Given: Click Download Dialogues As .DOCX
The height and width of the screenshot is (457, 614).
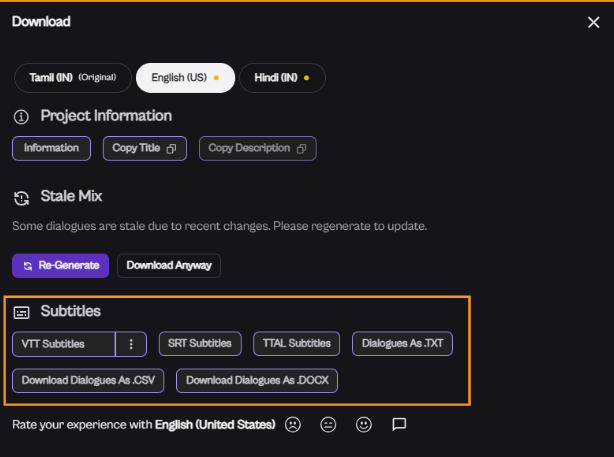Looking at the screenshot, I should tap(258, 381).
